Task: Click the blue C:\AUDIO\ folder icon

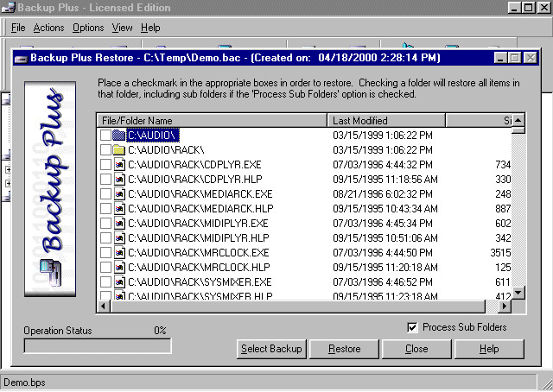Action: tap(119, 135)
